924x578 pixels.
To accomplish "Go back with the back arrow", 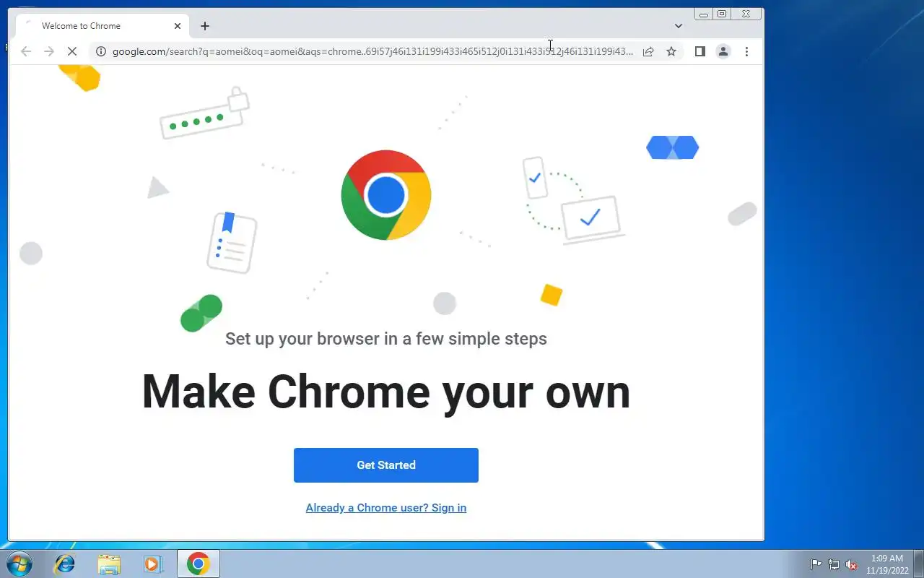I will (26, 51).
